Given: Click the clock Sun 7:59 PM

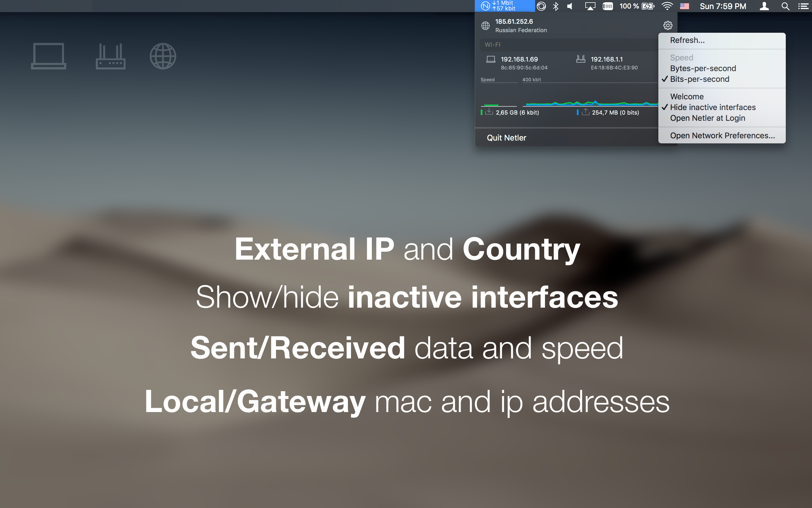Looking at the screenshot, I should coord(723,6).
